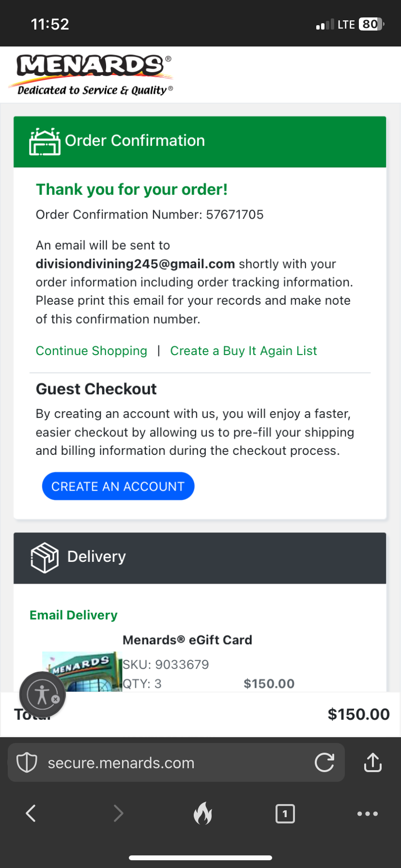Screen dimensions: 401x868
Task: Open Create a Buy It Again List
Action: coord(244,351)
